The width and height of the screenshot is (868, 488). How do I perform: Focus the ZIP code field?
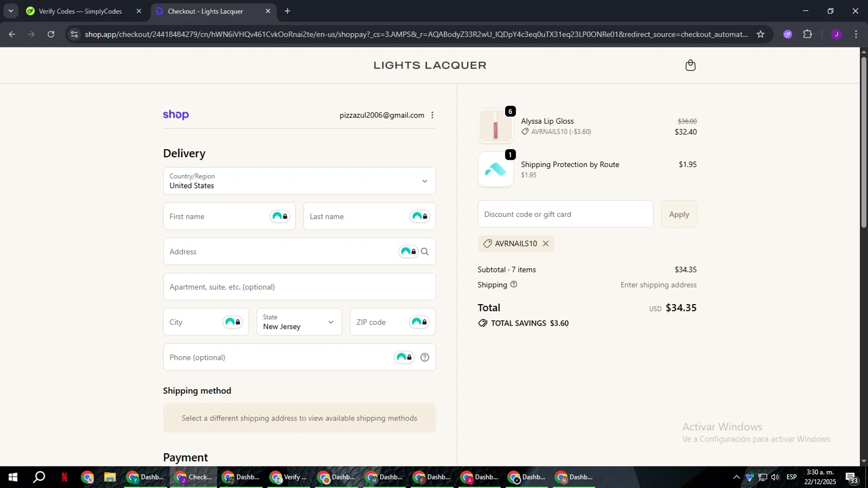tap(392, 322)
